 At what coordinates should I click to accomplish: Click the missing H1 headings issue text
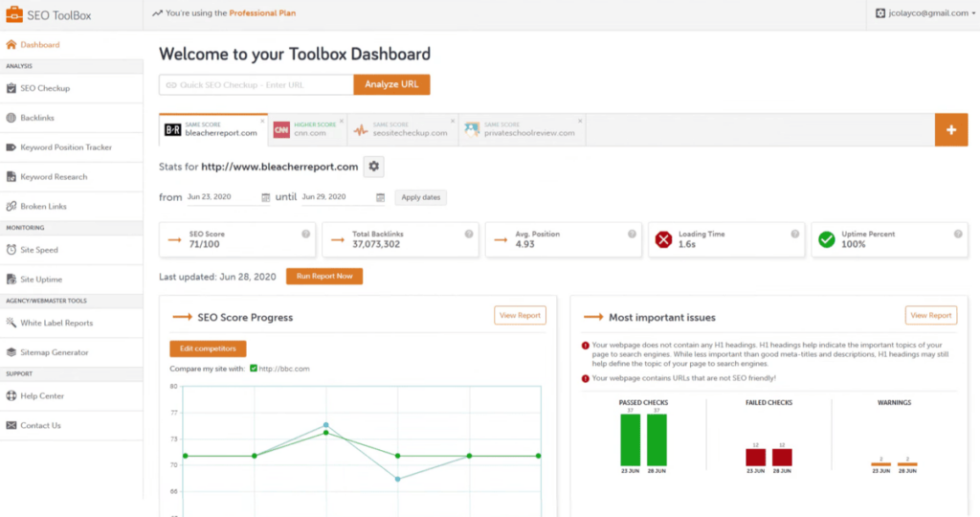point(770,354)
